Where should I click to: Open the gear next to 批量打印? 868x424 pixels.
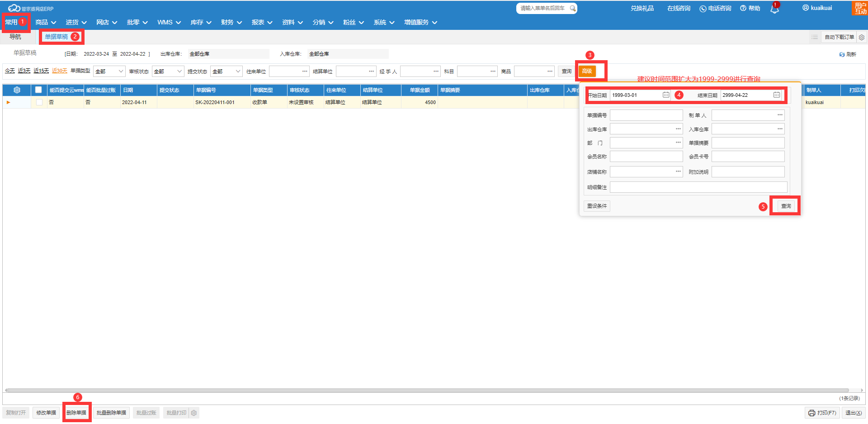(x=194, y=413)
